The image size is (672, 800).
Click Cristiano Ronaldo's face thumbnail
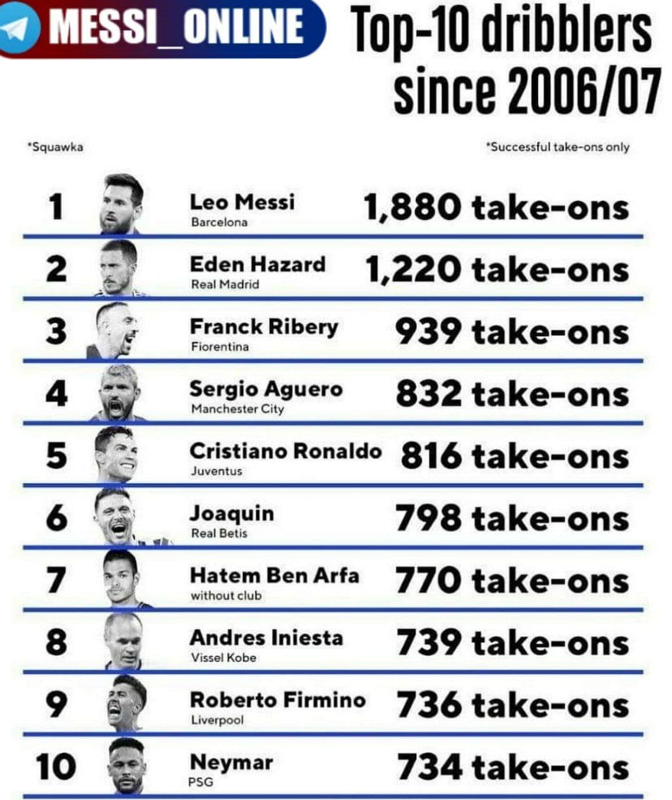click(x=116, y=454)
